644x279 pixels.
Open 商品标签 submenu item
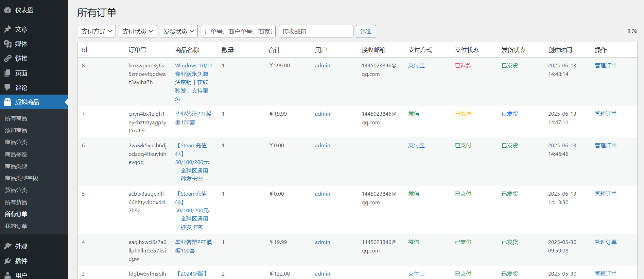[x=16, y=154]
